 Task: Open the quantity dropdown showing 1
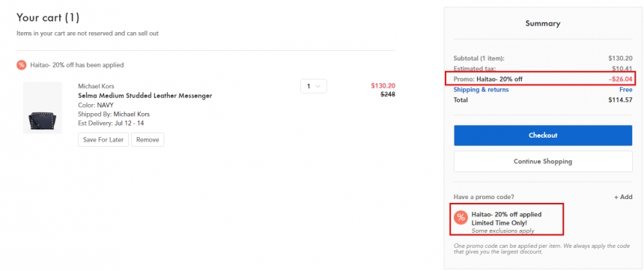click(x=314, y=86)
